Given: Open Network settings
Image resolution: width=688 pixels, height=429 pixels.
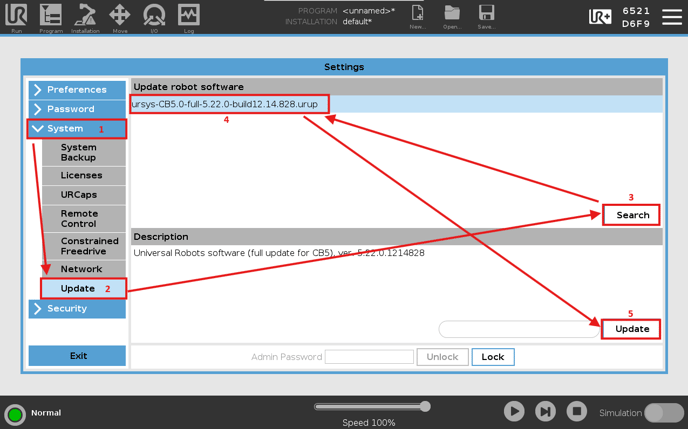Looking at the screenshot, I should [x=84, y=269].
